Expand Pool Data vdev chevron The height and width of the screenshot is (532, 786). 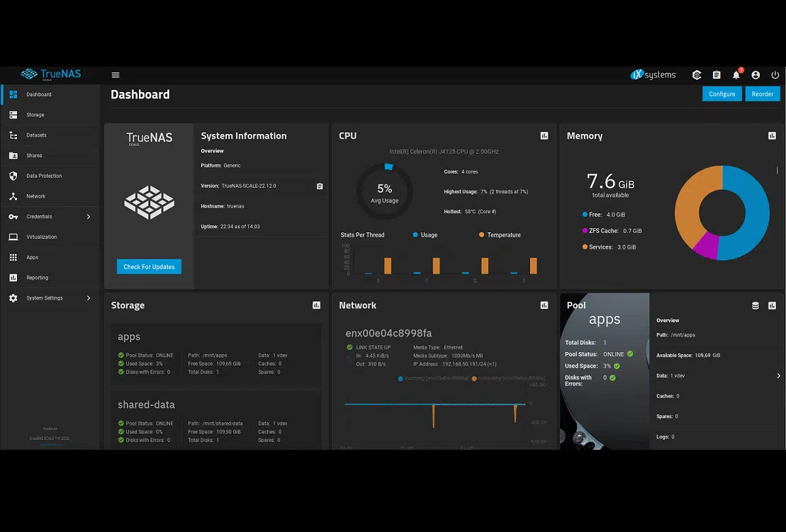(778, 375)
